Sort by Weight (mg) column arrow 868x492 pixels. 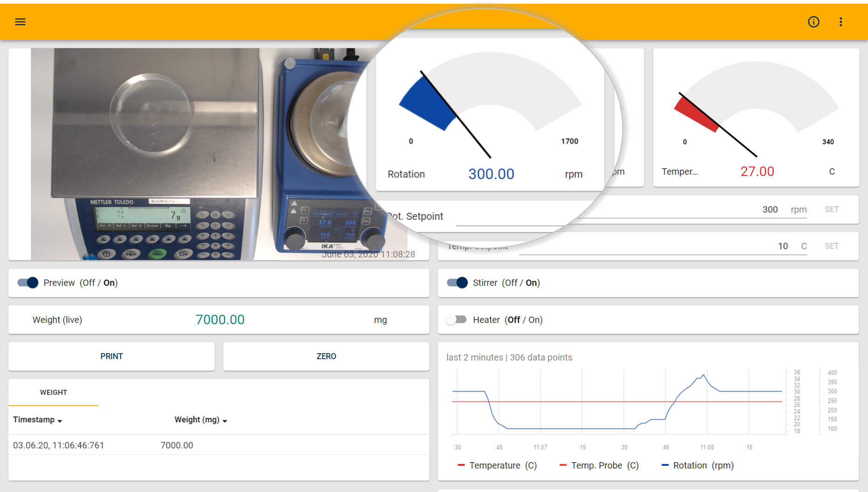225,421
